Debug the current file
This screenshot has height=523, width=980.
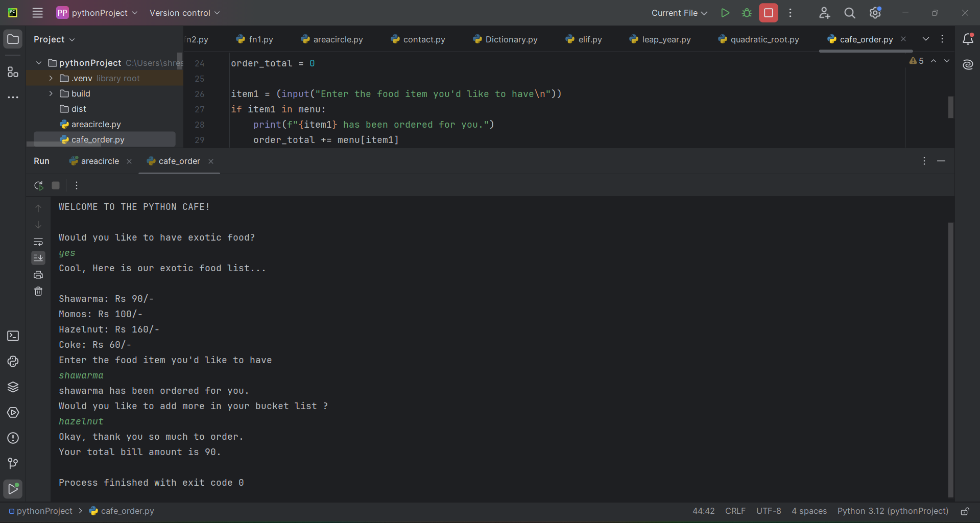point(747,13)
